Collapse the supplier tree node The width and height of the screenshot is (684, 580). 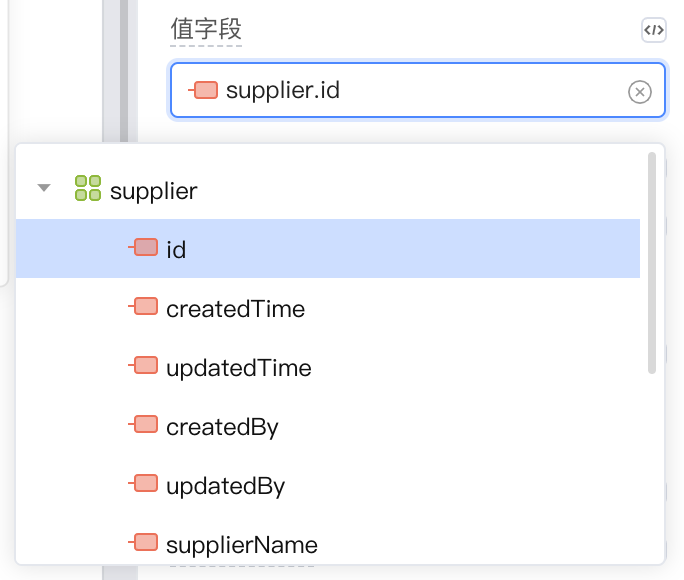[44, 188]
